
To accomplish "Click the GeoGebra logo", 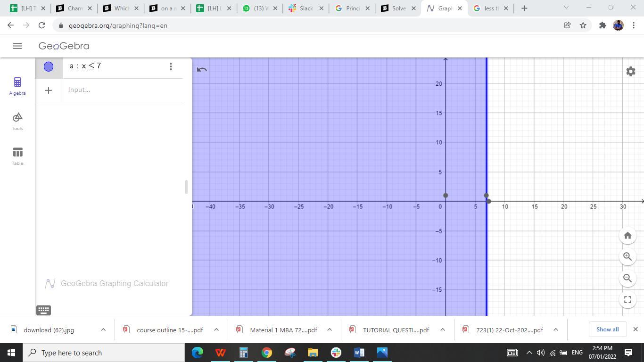I will pyautogui.click(x=64, y=46).
